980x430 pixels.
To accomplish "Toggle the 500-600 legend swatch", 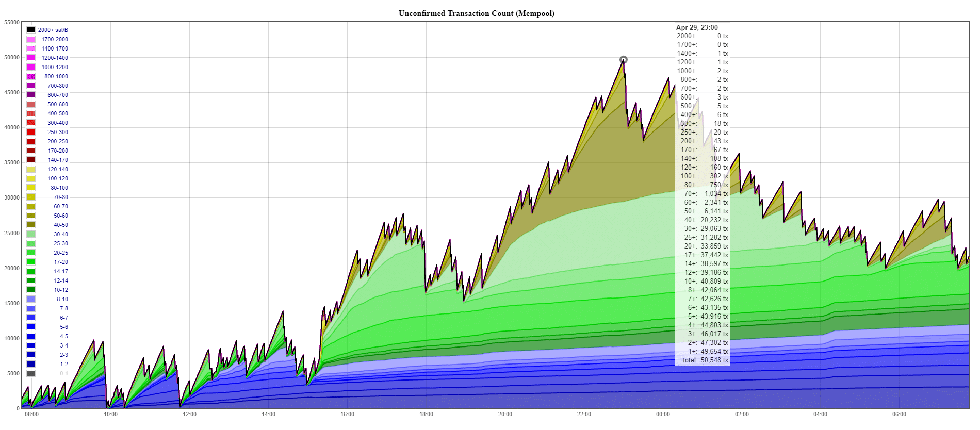I will tap(31, 104).
